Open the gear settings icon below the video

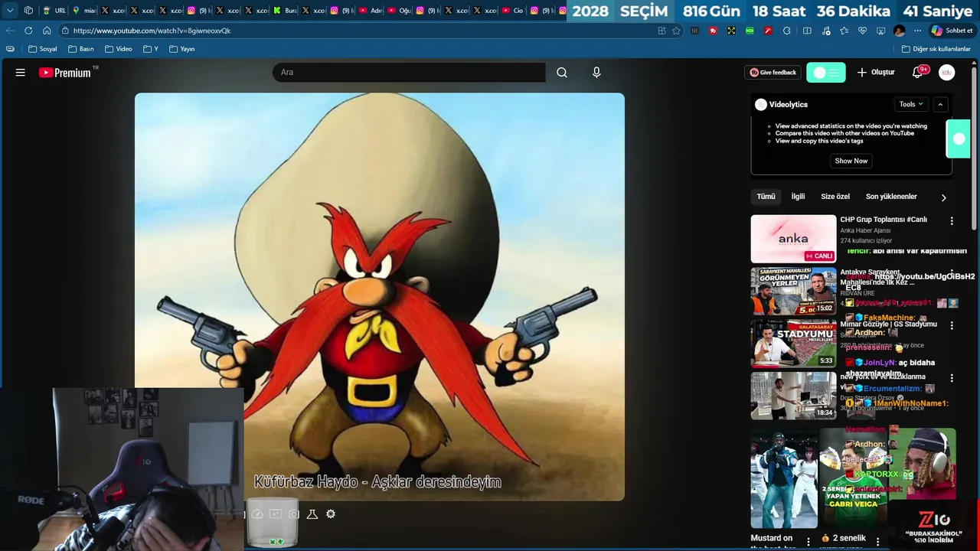[x=331, y=514]
